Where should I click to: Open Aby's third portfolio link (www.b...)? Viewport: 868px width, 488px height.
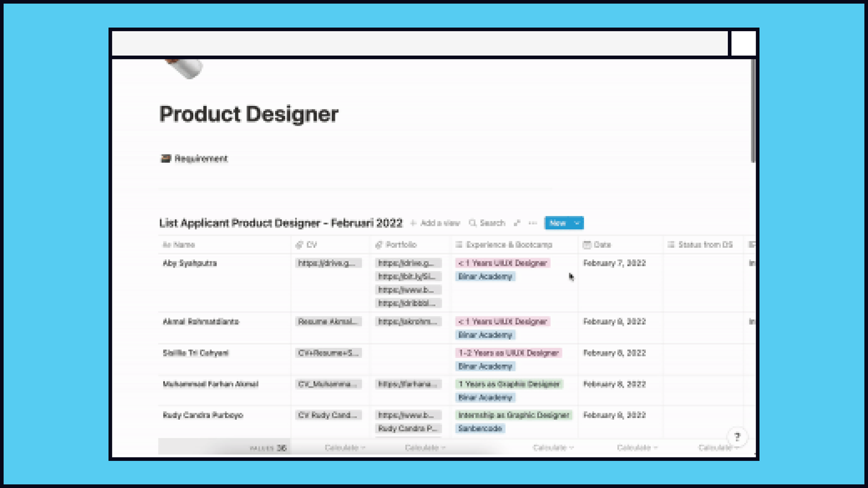(408, 290)
